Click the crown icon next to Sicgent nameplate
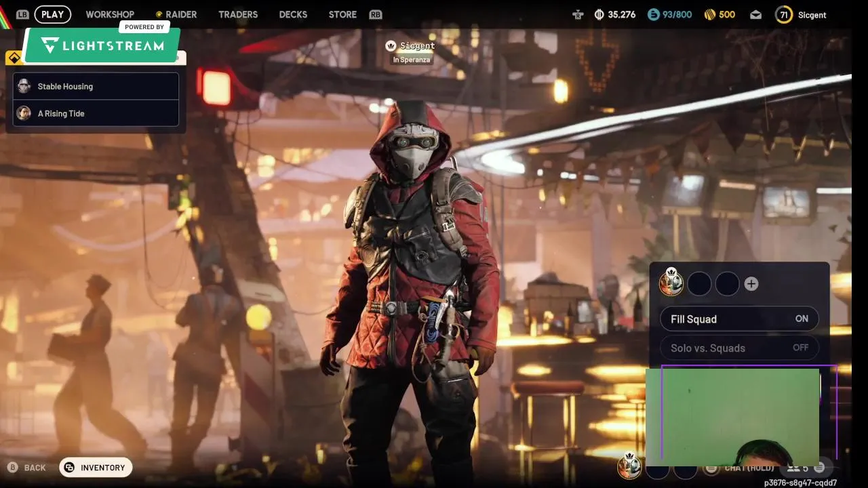The width and height of the screenshot is (868, 488). click(391, 45)
